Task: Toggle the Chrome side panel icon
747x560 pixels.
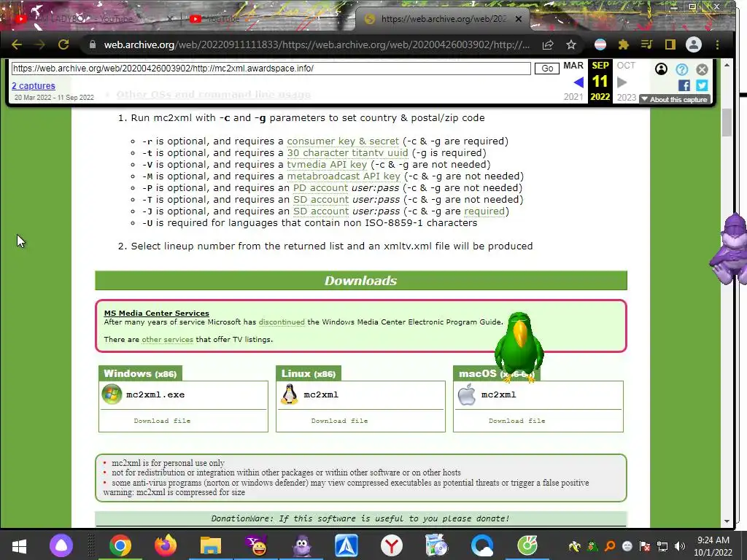Action: coord(670,44)
